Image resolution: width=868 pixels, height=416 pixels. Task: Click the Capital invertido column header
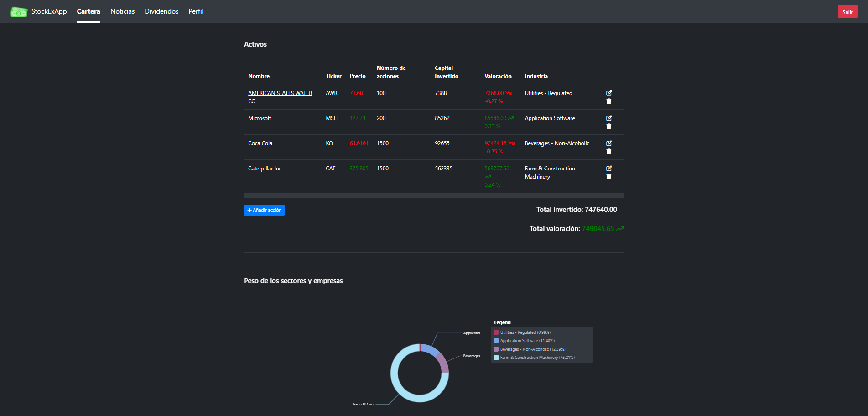[447, 72]
